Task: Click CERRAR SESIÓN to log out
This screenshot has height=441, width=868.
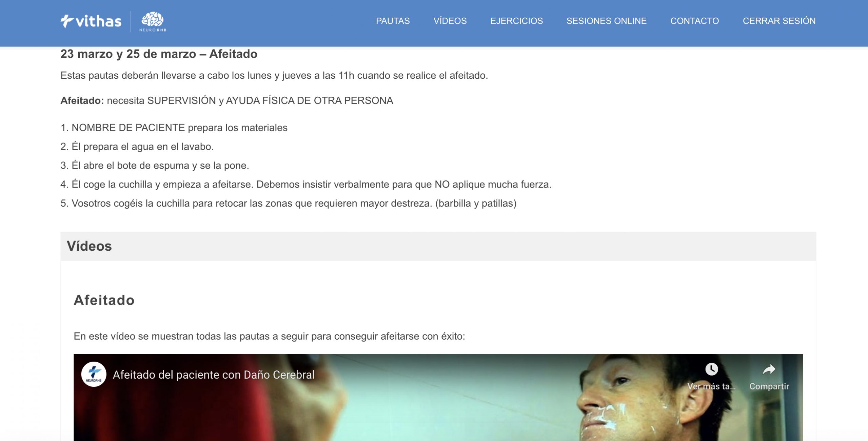Action: 779,21
